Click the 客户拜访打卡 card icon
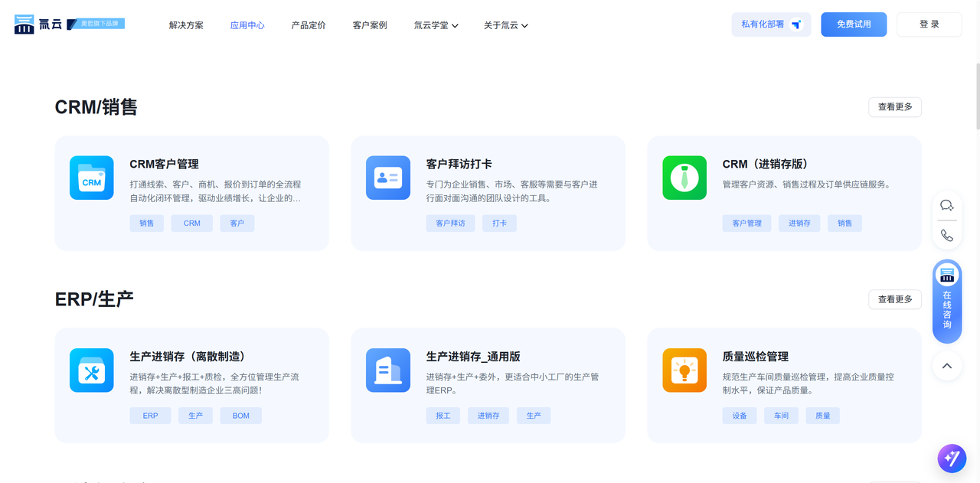 (387, 178)
